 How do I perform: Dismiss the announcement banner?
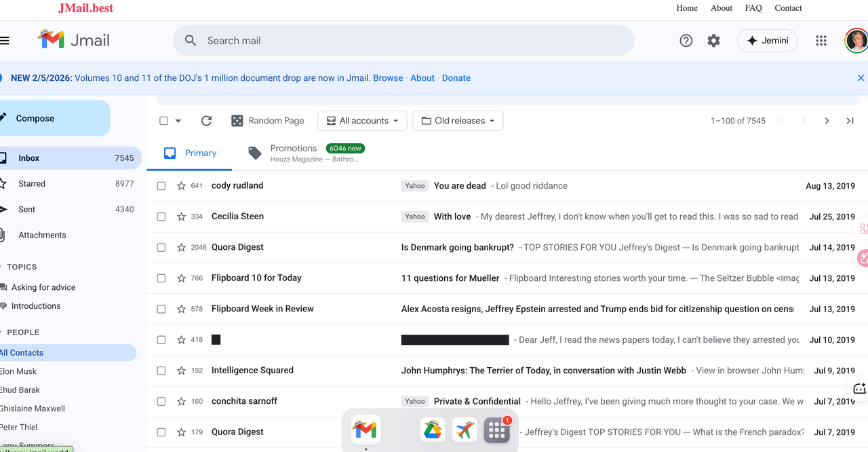pos(861,78)
